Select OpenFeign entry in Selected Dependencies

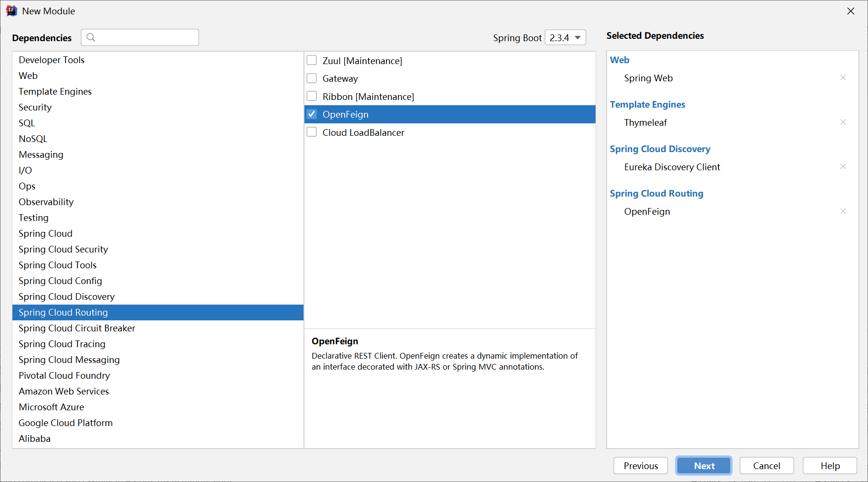tap(647, 211)
